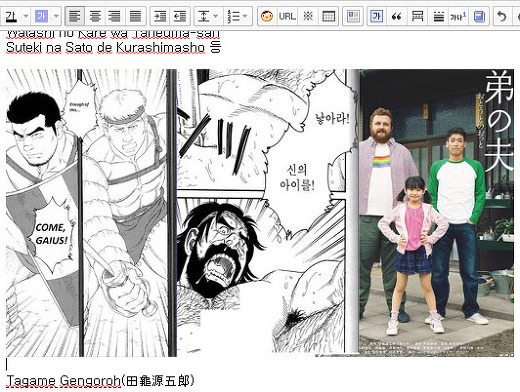Click the numbered list icon
This screenshot has height=392, width=520.
point(233,16)
